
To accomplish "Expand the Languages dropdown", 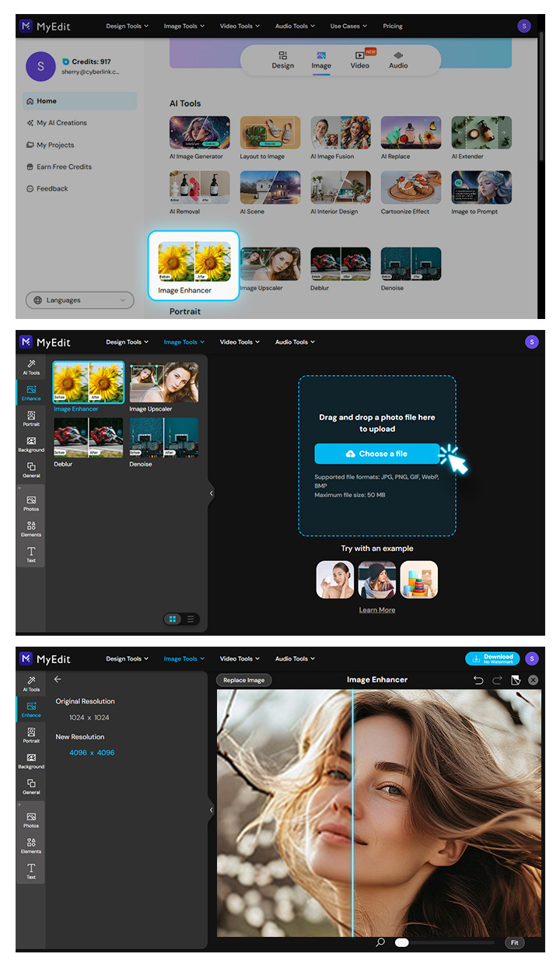I will point(80,300).
